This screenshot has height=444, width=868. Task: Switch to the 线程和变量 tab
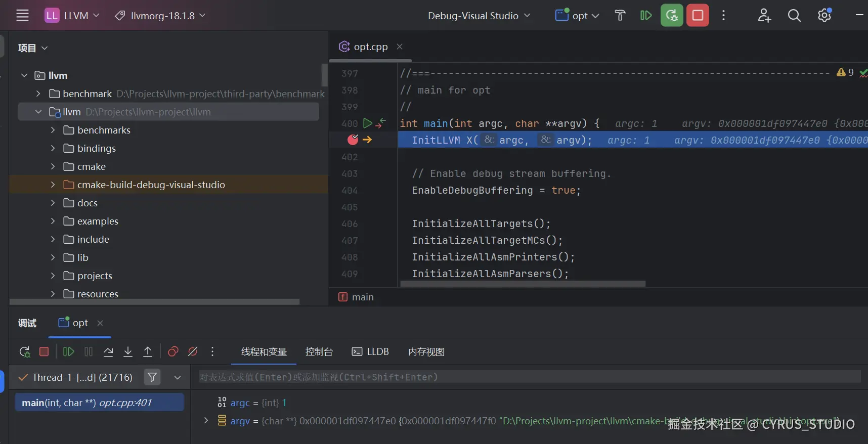(x=264, y=351)
